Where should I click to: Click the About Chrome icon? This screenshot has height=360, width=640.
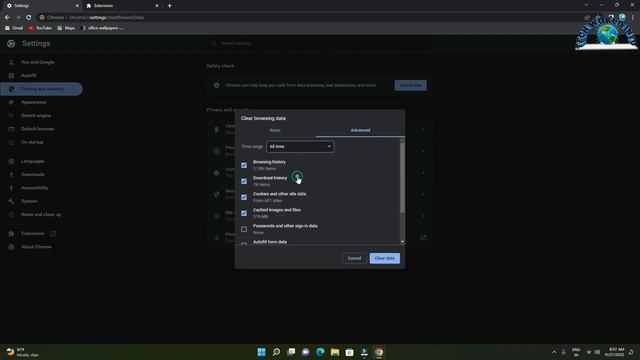point(11,247)
